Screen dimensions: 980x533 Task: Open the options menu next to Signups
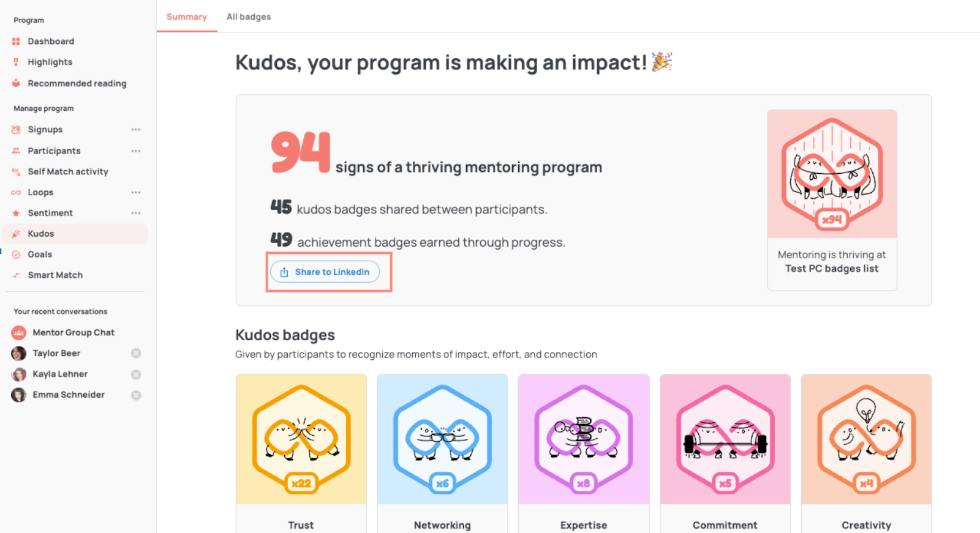coord(136,129)
